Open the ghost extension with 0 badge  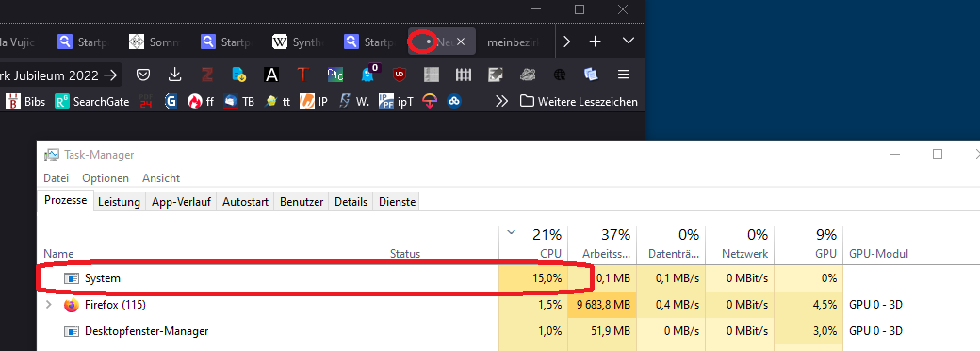(x=368, y=74)
